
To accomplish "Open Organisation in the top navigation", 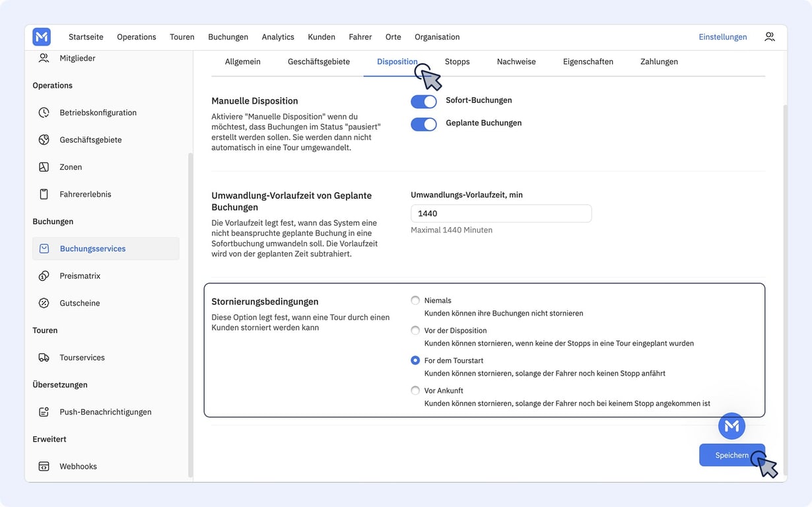I will tap(437, 37).
